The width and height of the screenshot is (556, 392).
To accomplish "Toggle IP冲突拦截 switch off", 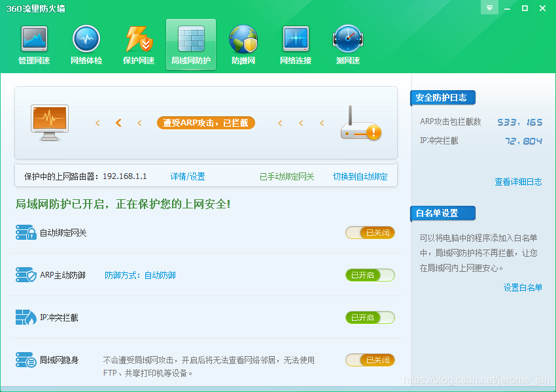I will (370, 318).
